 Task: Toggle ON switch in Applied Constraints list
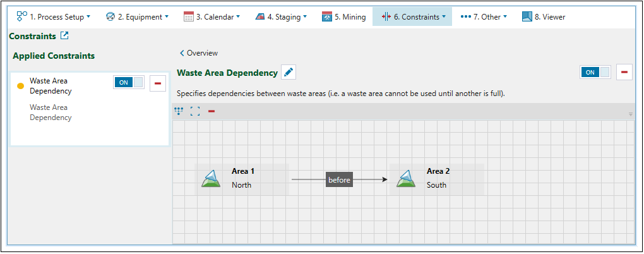pyautogui.click(x=129, y=82)
